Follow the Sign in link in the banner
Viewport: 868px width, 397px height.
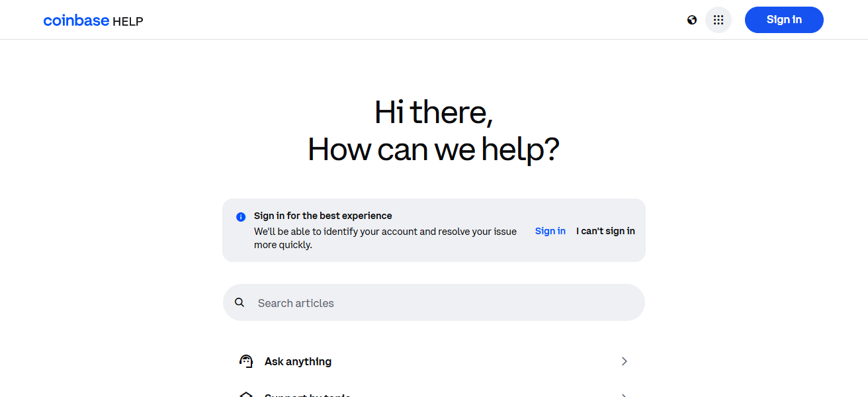click(x=550, y=231)
